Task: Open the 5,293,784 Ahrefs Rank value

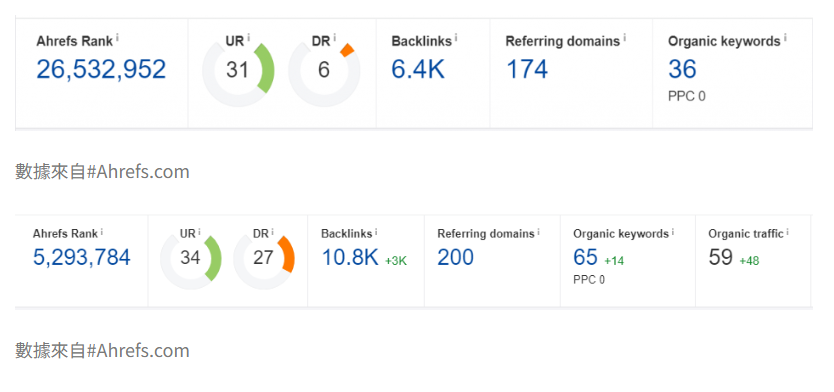Action: pyautogui.click(x=82, y=257)
